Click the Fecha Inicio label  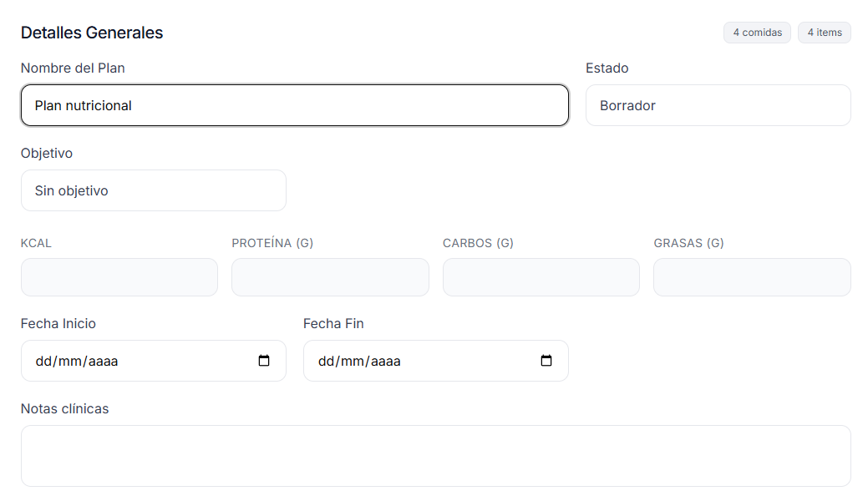tap(58, 324)
